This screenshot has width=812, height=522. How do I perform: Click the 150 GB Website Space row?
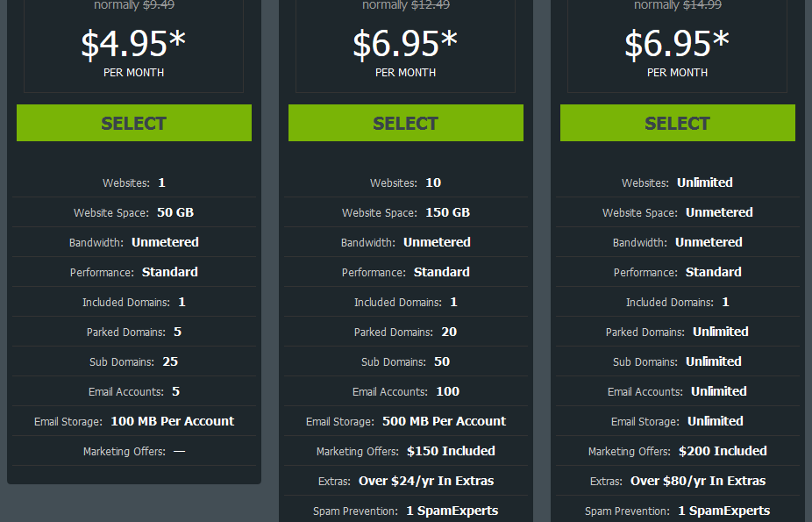click(406, 212)
